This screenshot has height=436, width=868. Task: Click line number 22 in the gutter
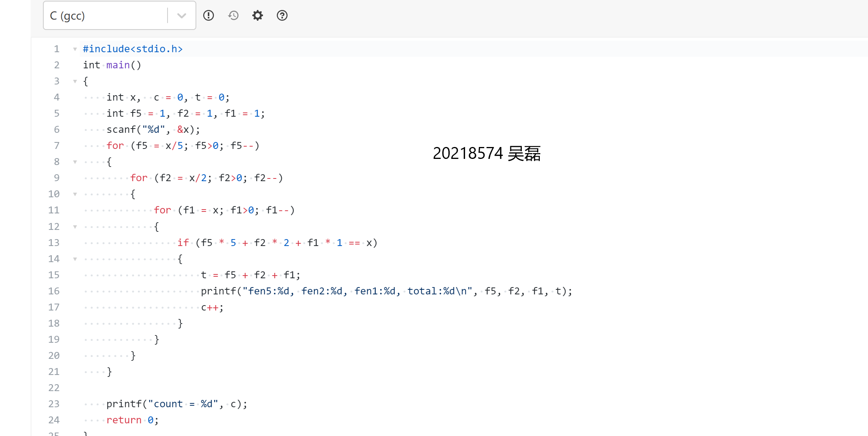point(54,388)
